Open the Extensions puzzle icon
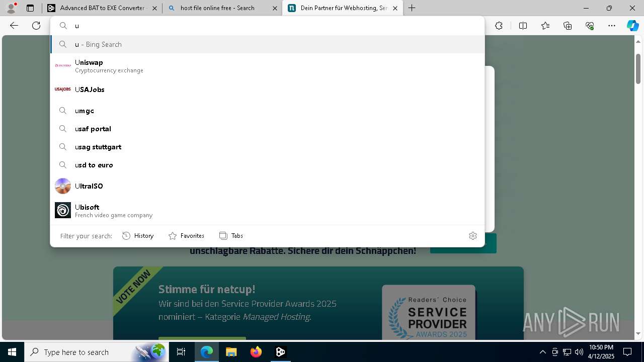The image size is (644, 362). coord(499,26)
